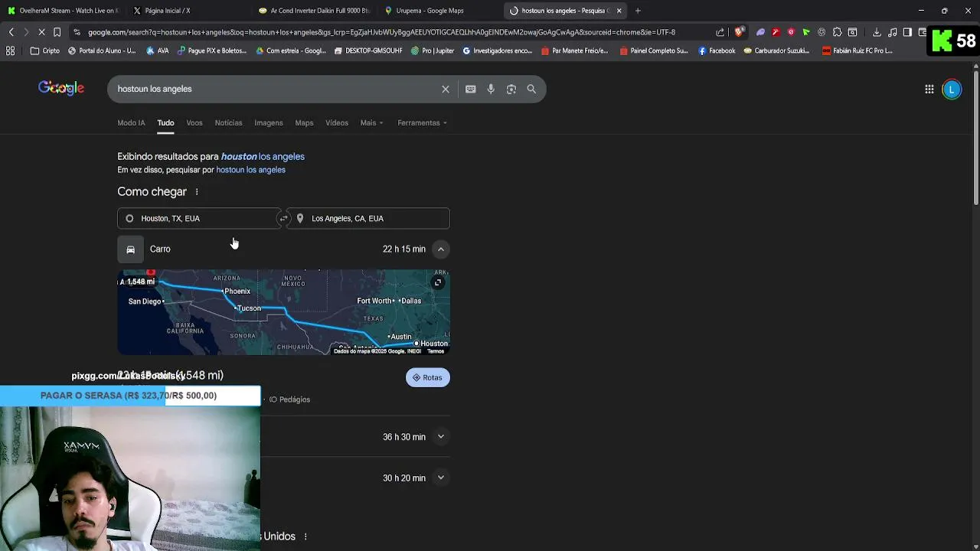
Task: Switch to the Imagens tab
Action: pos(269,122)
